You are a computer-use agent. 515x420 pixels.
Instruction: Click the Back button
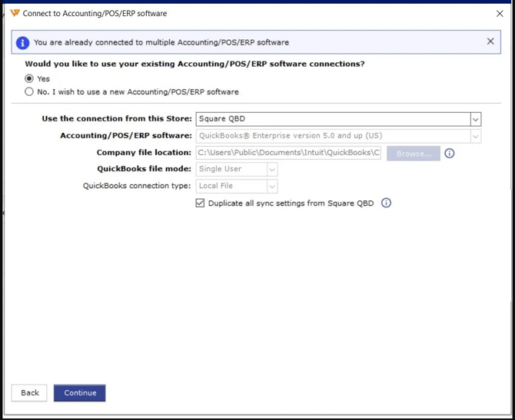[29, 392]
